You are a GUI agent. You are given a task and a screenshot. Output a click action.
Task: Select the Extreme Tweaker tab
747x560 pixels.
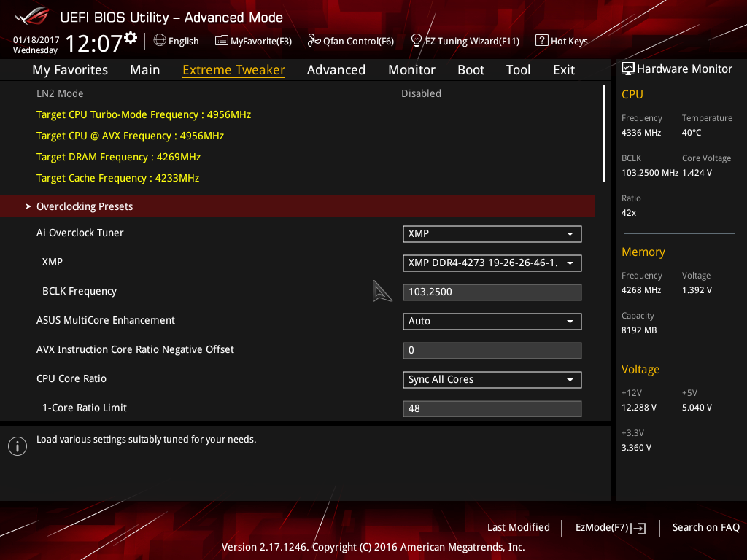(233, 70)
